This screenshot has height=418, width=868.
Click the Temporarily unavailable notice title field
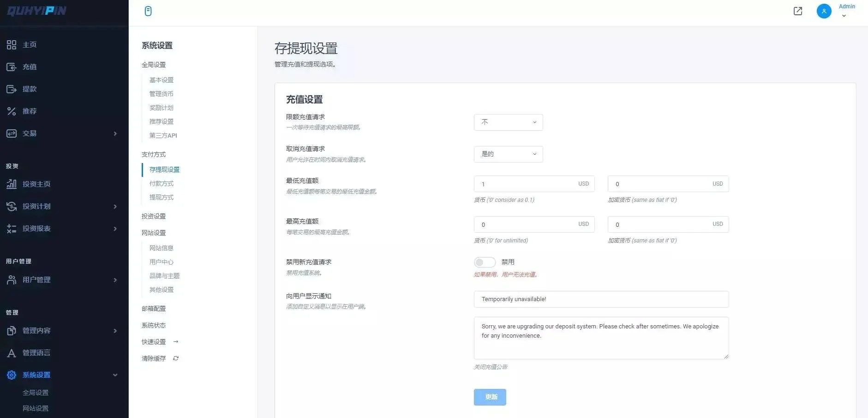(x=601, y=299)
